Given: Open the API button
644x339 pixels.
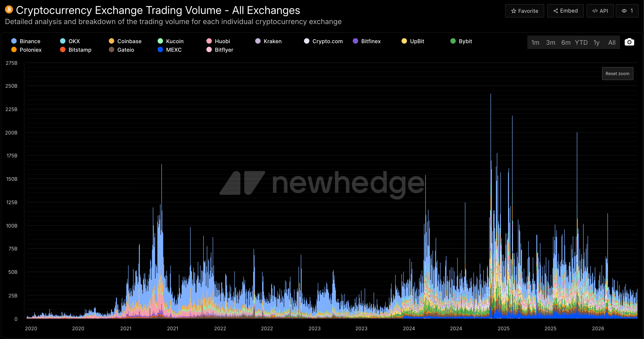Looking at the screenshot, I should 600,11.
